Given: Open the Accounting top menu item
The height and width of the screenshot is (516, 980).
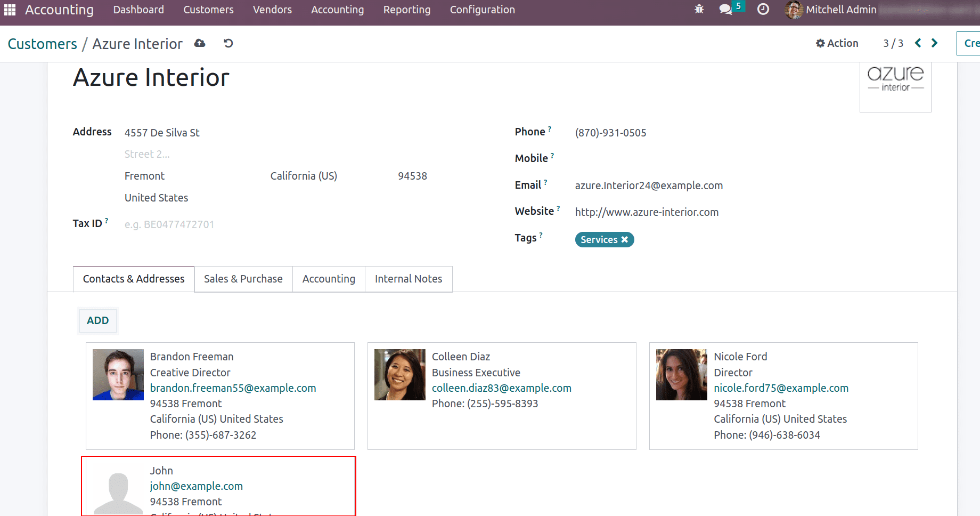Looking at the screenshot, I should coord(338,10).
